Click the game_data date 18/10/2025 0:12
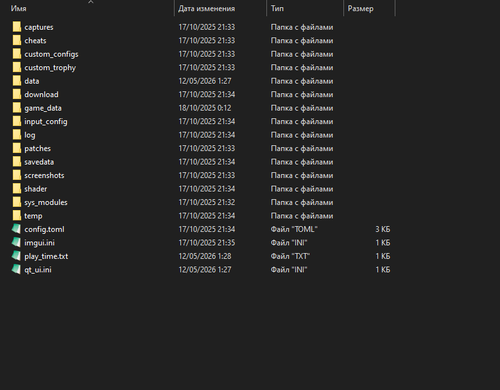This screenshot has width=500, height=390. click(x=205, y=108)
